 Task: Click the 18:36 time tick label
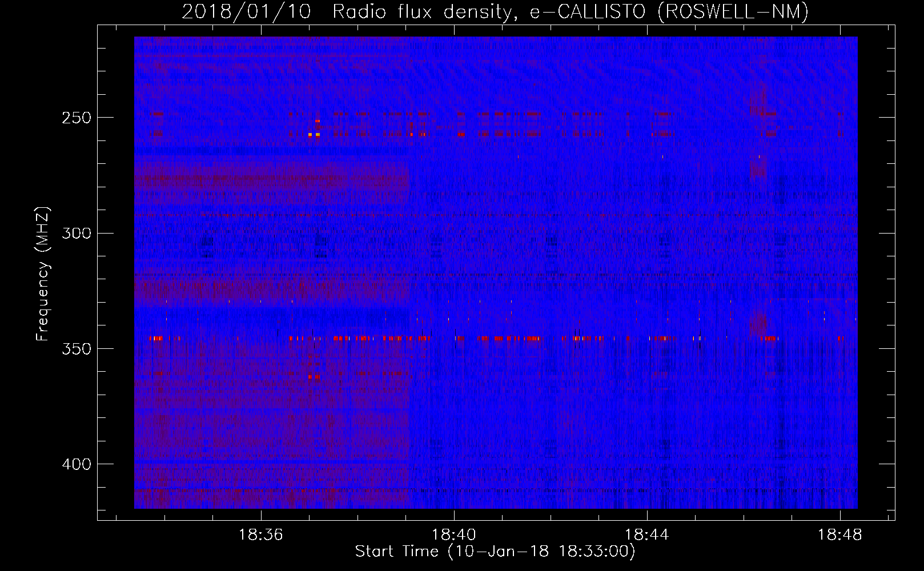click(261, 535)
